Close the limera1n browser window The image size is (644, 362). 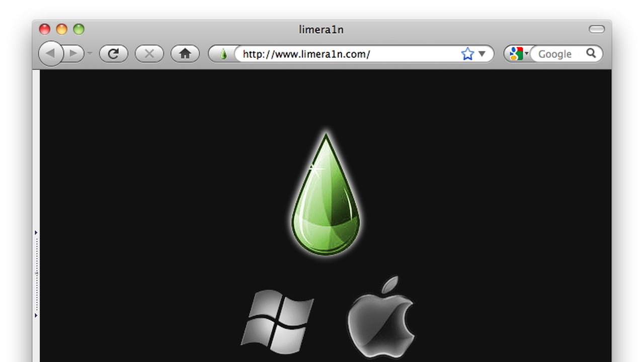pos(45,29)
